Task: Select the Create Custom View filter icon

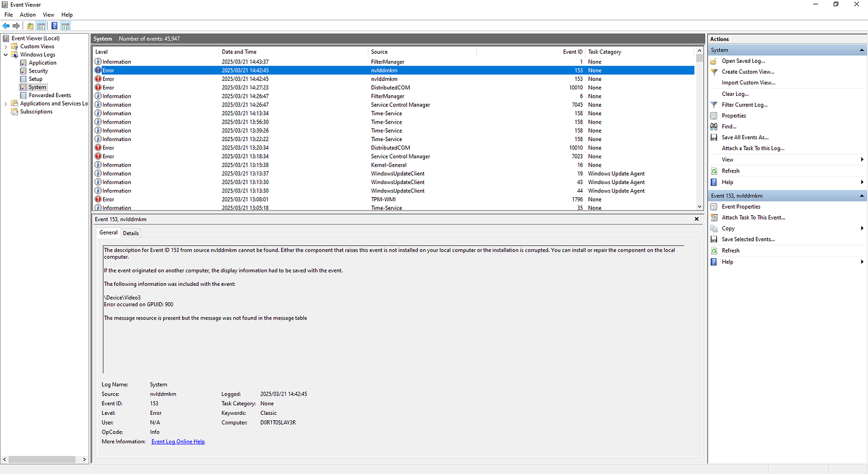Action: tap(714, 72)
